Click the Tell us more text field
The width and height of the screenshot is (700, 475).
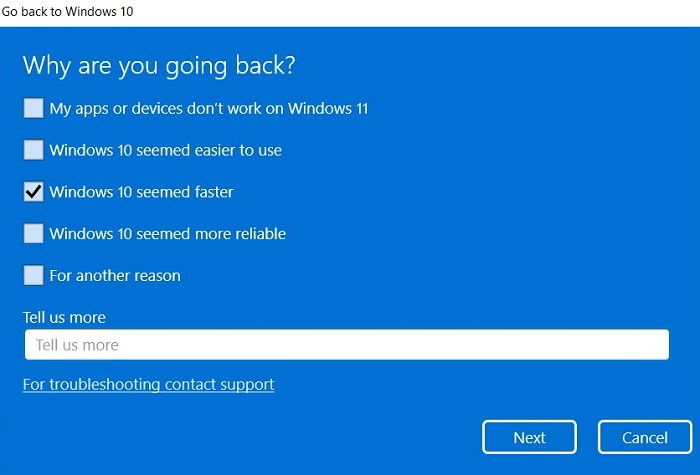point(347,345)
